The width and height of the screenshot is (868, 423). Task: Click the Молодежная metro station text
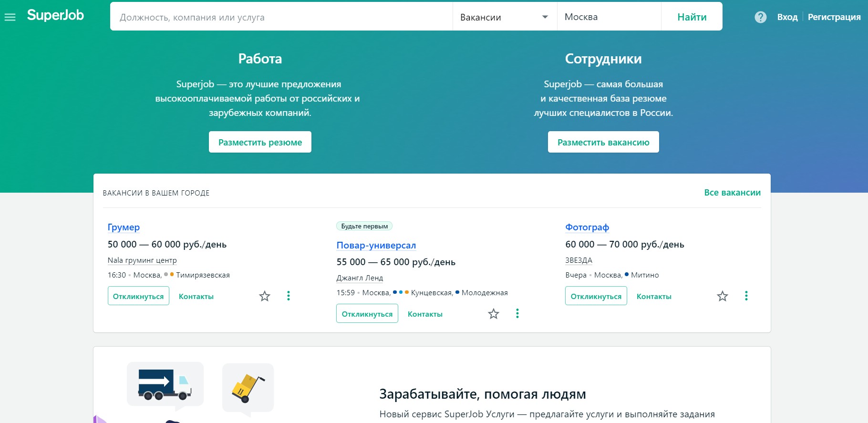[x=485, y=293]
